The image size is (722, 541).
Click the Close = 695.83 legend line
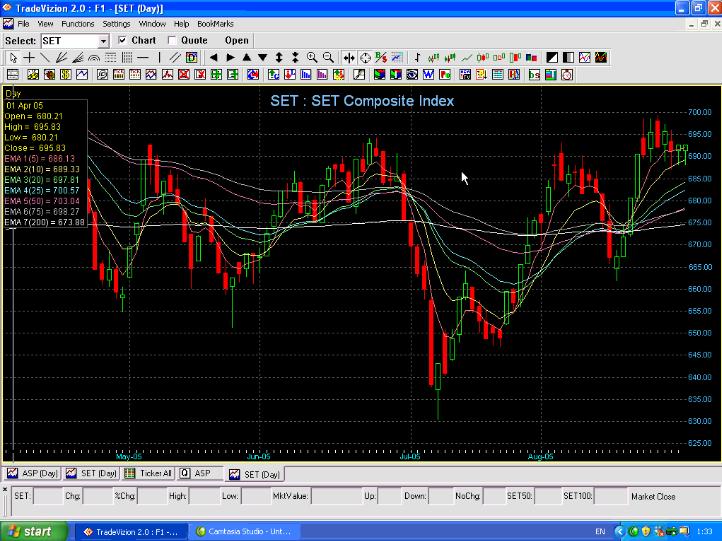(35, 148)
